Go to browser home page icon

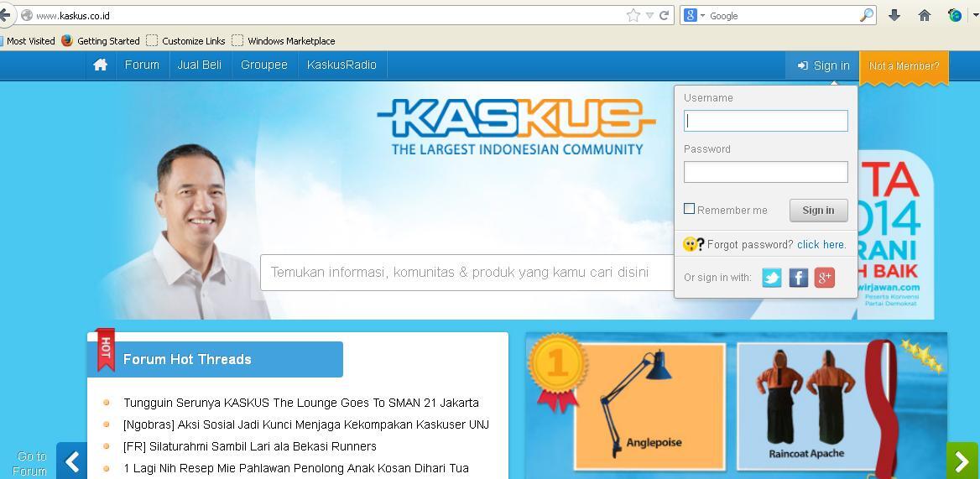(x=925, y=16)
